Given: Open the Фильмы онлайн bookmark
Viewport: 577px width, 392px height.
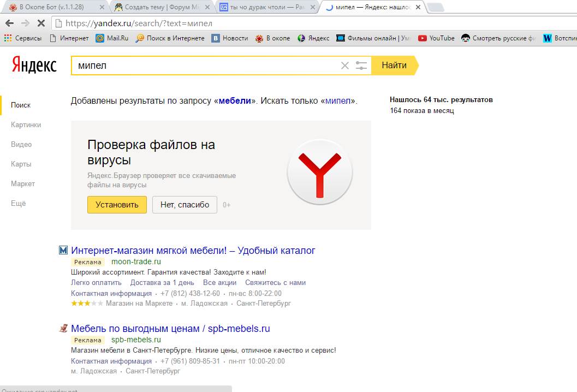Looking at the screenshot, I should point(373,38).
